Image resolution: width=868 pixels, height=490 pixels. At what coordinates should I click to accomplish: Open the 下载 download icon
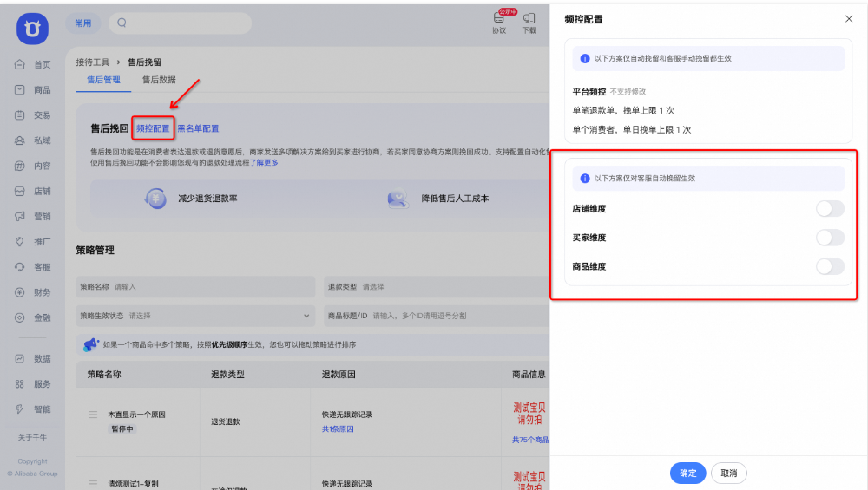[529, 17]
